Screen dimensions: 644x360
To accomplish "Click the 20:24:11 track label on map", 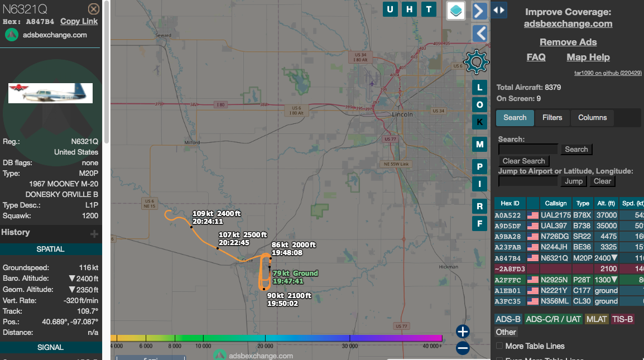I will tap(208, 222).
